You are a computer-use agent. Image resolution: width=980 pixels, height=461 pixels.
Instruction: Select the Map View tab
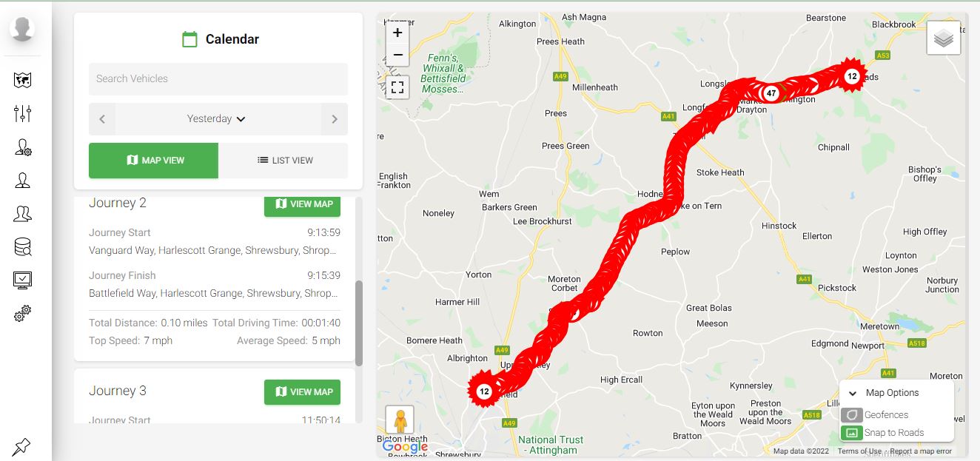pyautogui.click(x=154, y=161)
